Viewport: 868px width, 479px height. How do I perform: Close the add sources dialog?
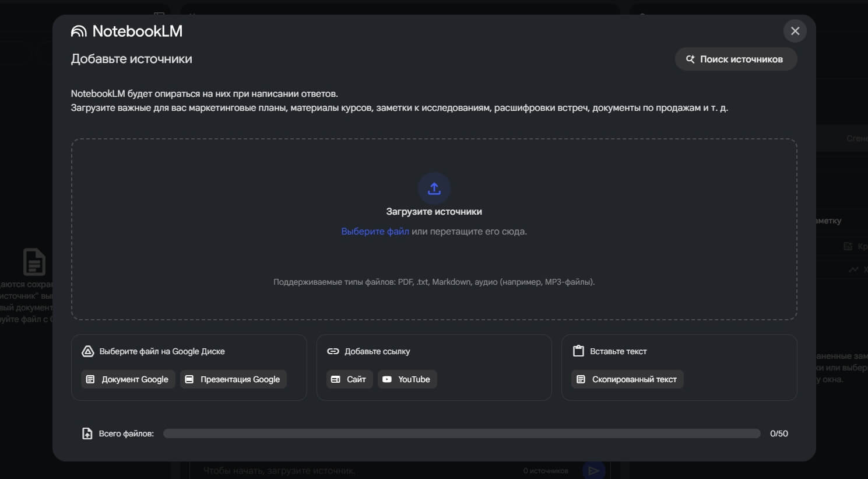[x=795, y=31]
